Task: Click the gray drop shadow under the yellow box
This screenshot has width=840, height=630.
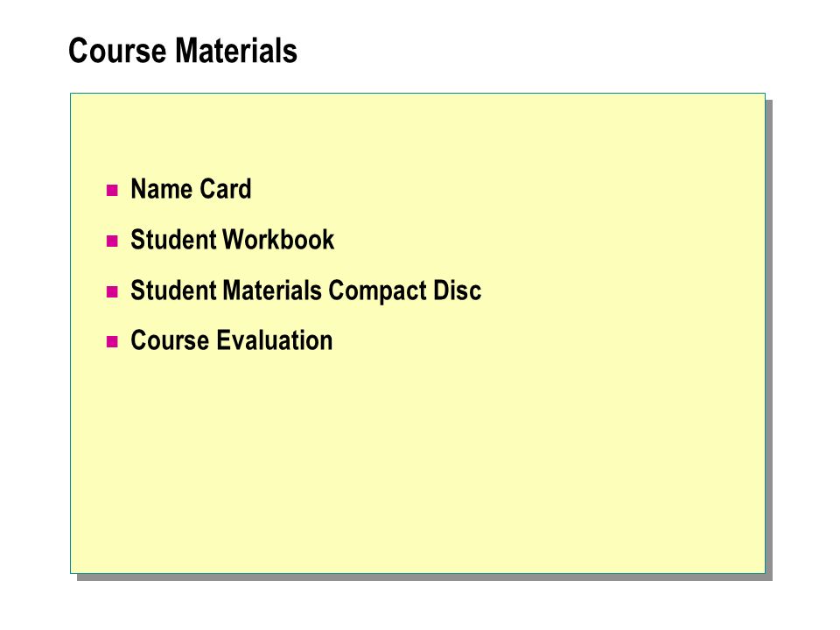Action: 424,577
